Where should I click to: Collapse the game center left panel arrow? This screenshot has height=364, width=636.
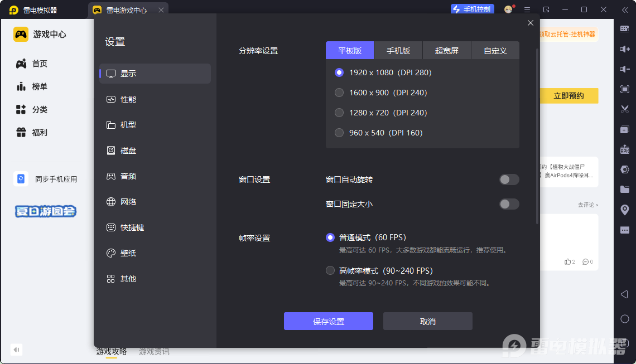click(x=16, y=350)
